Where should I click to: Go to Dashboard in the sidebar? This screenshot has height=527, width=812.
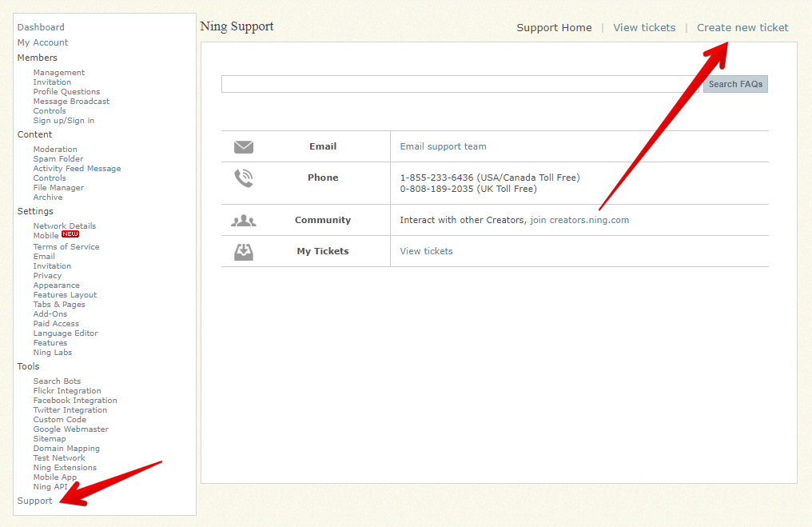41,27
